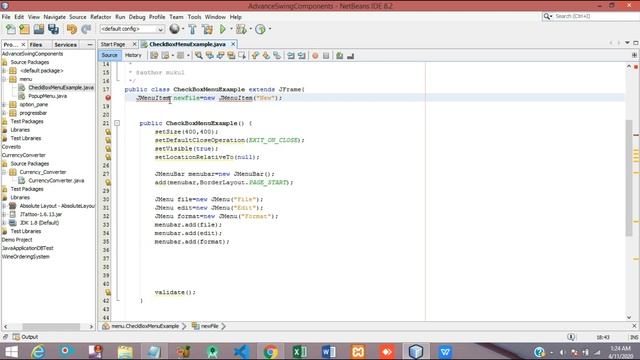Open the Navigate menu
The height and width of the screenshot is (360, 640).
coord(54,17)
